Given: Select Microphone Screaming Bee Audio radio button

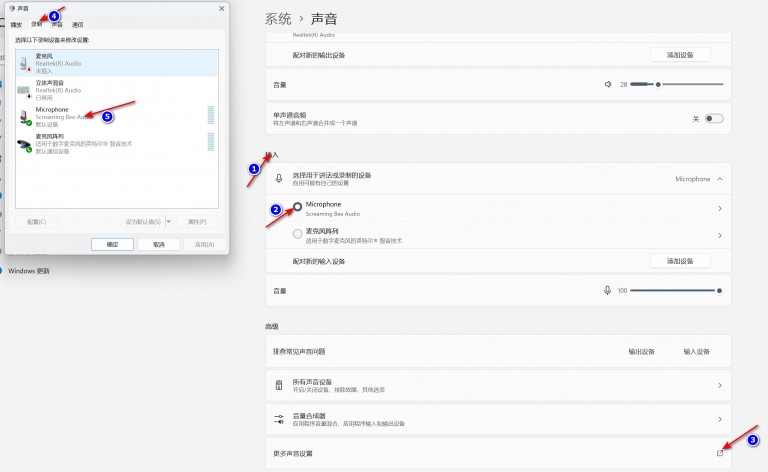Looking at the screenshot, I should [297, 208].
